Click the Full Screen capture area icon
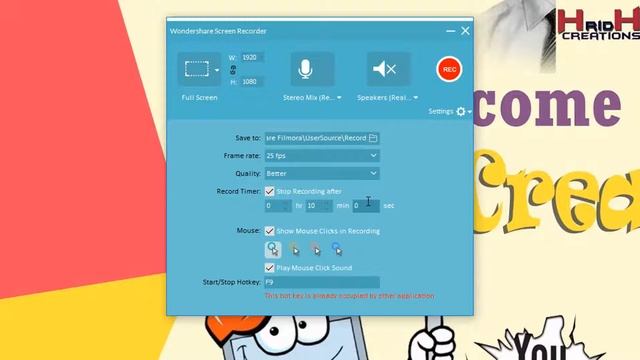 197,69
